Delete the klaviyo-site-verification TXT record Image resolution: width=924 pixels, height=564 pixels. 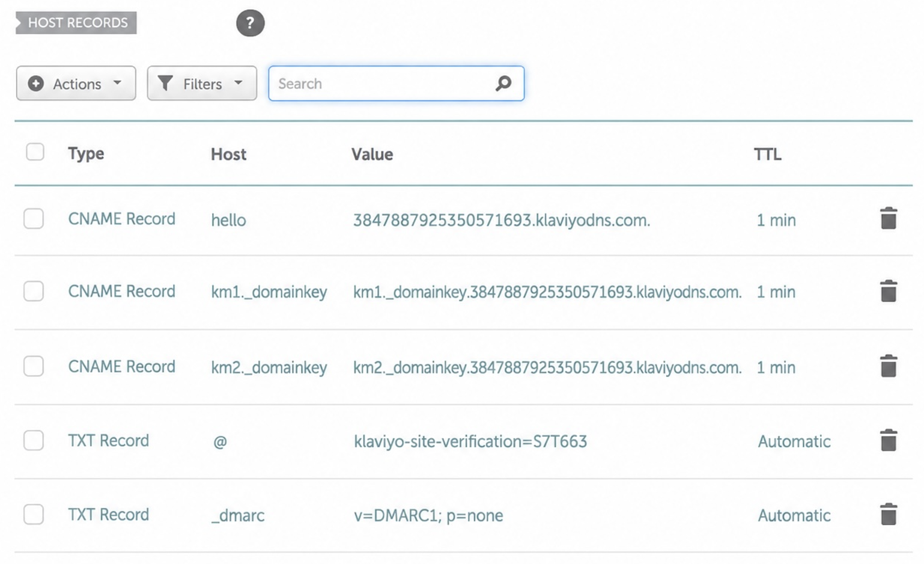(x=889, y=440)
